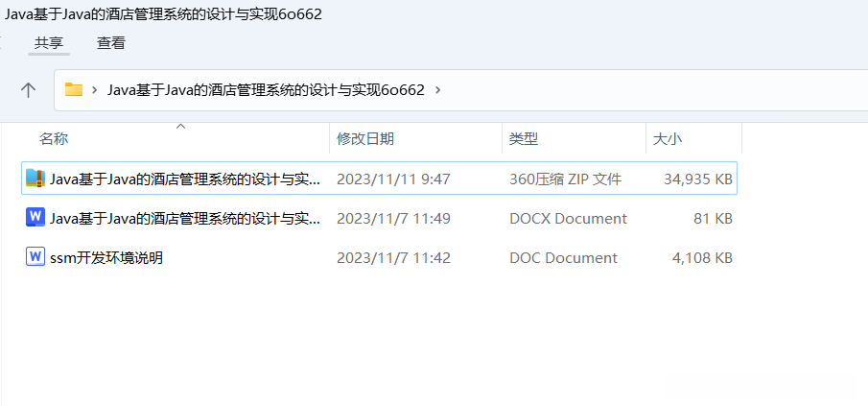The image size is (868, 406).
Task: Open the 查看 tab
Action: coord(111,42)
